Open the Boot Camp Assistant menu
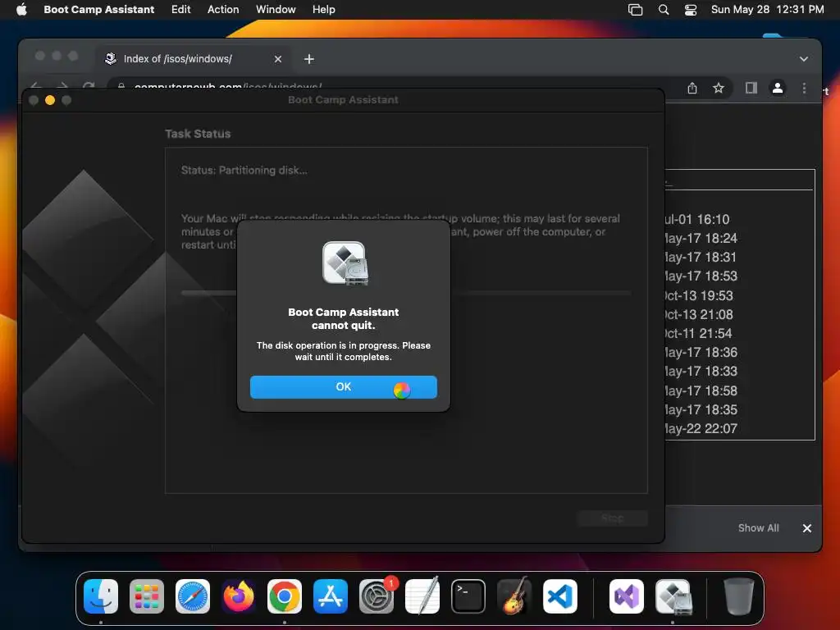840x630 pixels. (99, 10)
